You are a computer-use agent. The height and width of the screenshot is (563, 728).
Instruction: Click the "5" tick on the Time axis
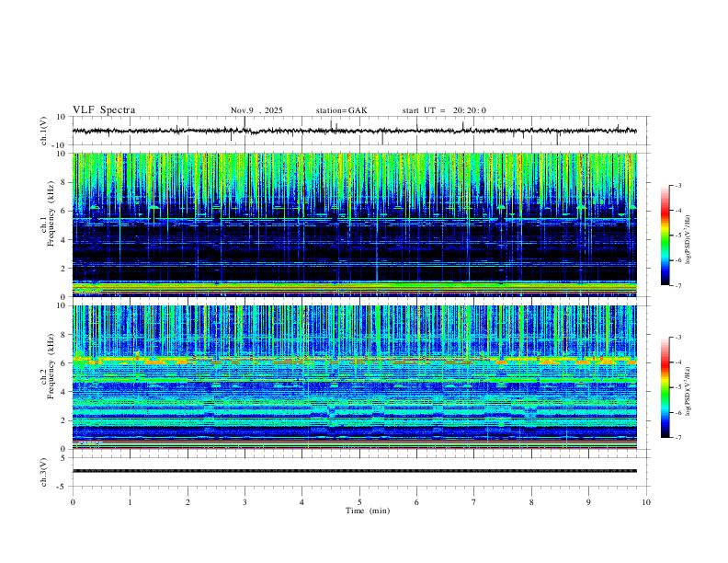pyautogui.click(x=359, y=502)
